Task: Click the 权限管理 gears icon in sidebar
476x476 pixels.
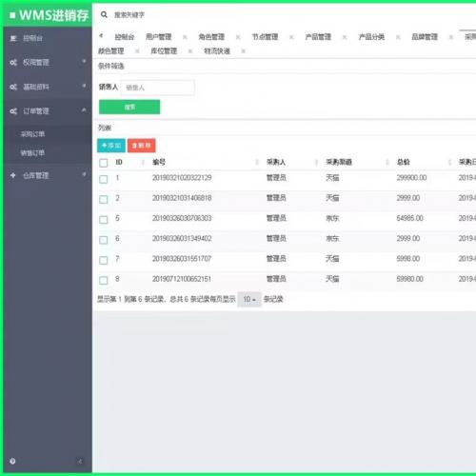Action: tap(13, 63)
